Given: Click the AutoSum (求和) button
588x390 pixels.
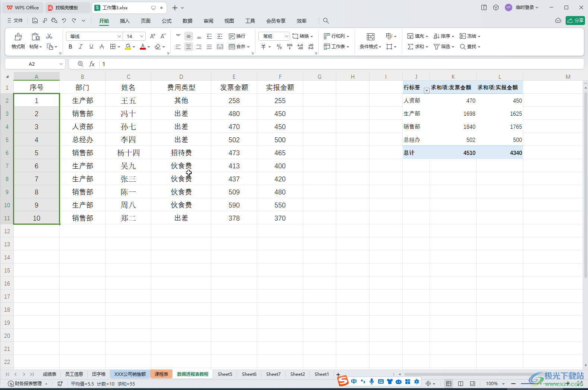Looking at the screenshot, I should point(418,47).
